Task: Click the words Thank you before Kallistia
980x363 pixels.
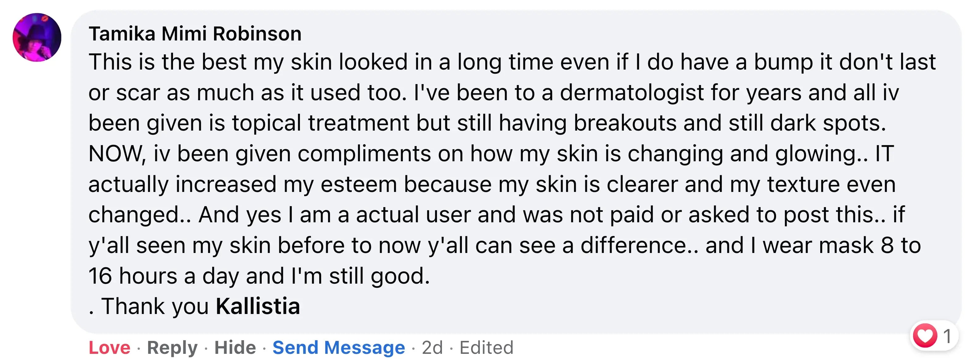Action: coord(155,306)
